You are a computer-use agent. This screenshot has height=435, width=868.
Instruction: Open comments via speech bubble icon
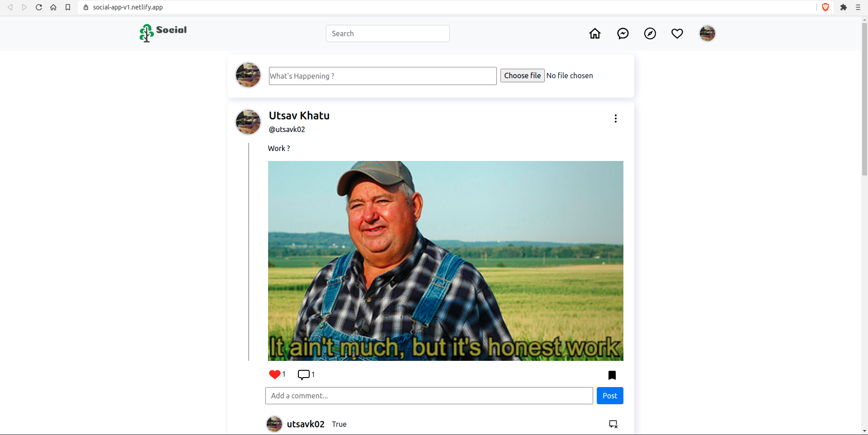tap(304, 374)
